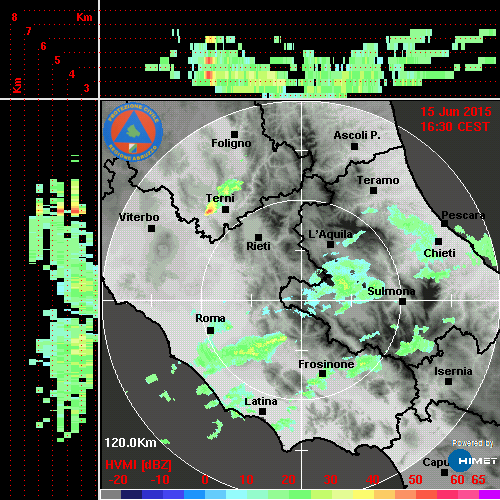Click the Viterbo label
This screenshot has height=500, width=500.
point(139,217)
